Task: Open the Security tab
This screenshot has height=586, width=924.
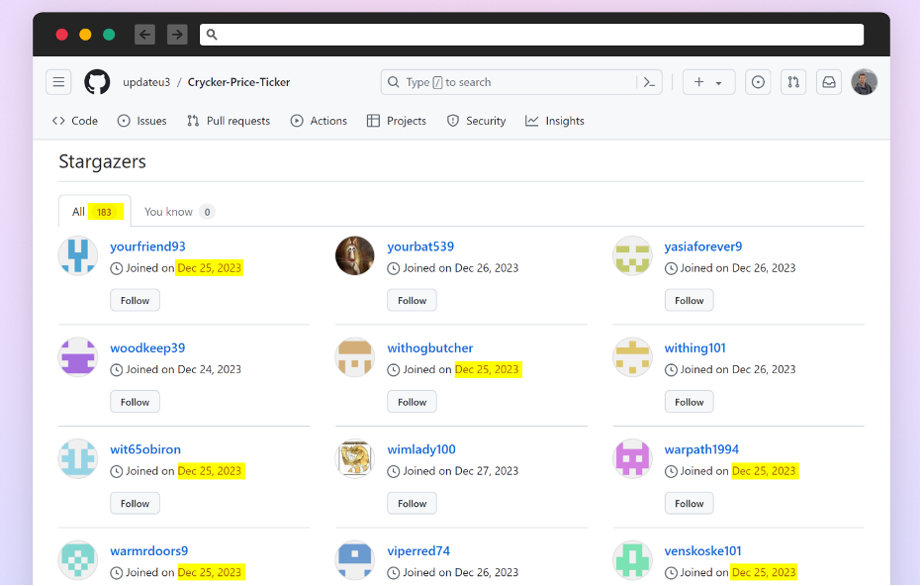Action: click(476, 121)
